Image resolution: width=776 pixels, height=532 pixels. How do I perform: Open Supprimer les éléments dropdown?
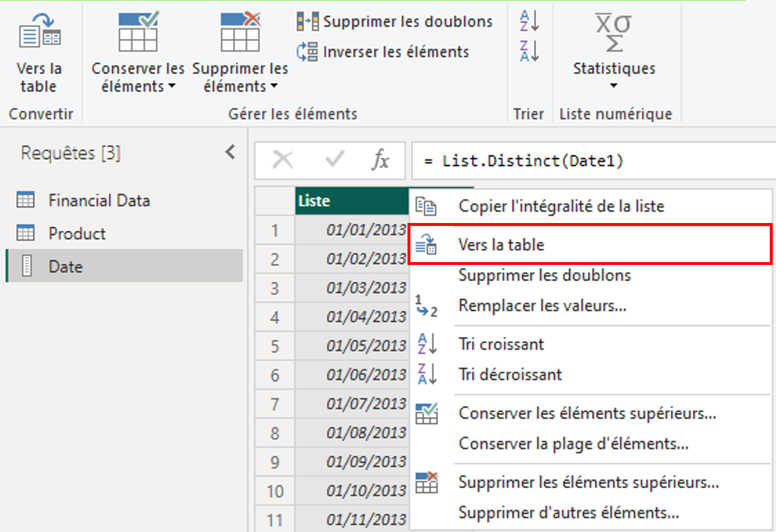point(240,77)
